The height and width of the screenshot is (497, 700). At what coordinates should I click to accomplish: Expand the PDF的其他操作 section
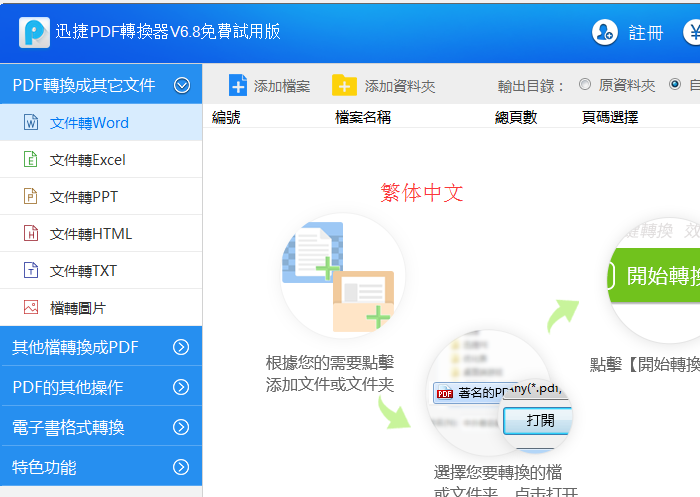click(x=181, y=387)
